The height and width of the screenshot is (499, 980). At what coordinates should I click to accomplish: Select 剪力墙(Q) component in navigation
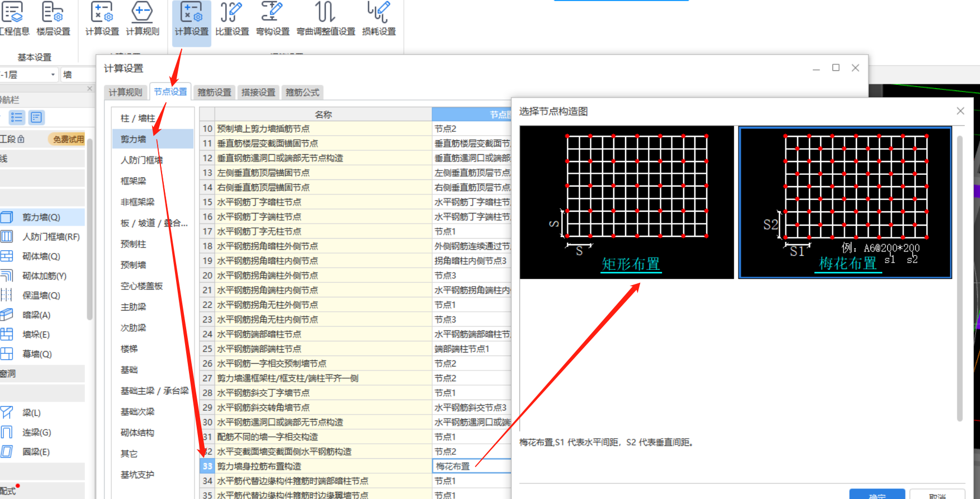coord(42,217)
